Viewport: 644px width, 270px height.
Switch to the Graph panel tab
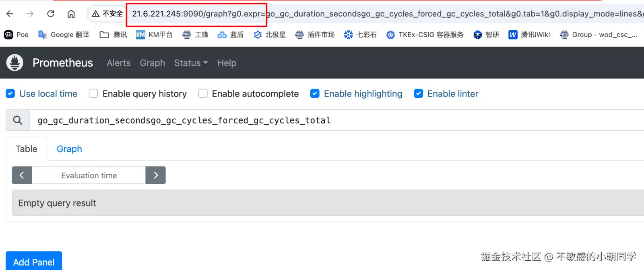[69, 149]
